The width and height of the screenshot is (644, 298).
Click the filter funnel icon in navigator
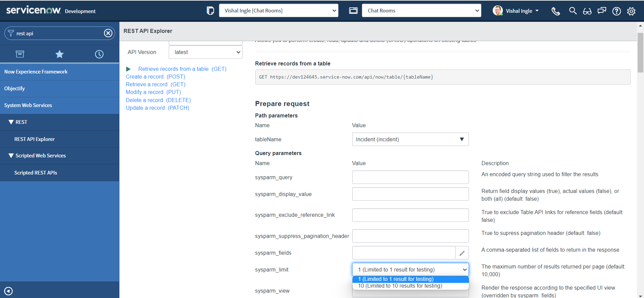(11, 33)
